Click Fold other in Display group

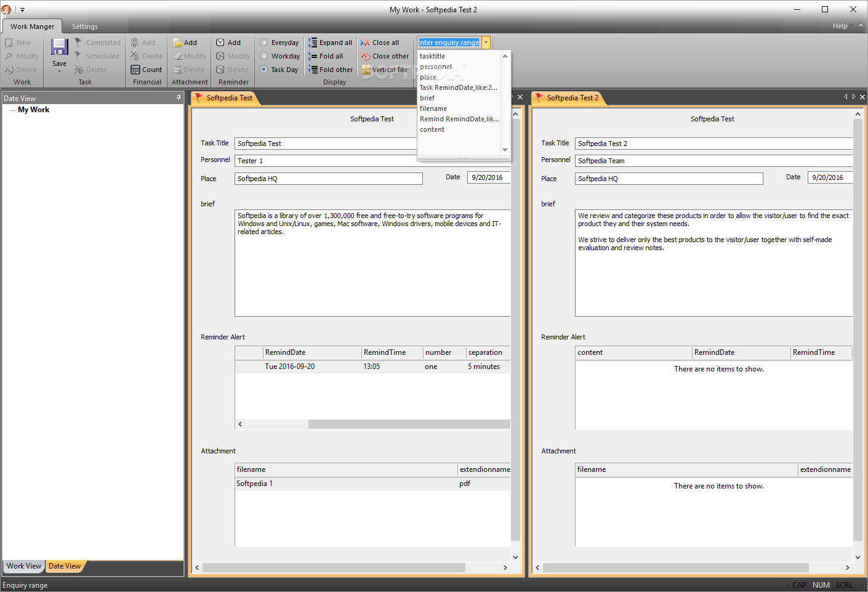click(331, 70)
